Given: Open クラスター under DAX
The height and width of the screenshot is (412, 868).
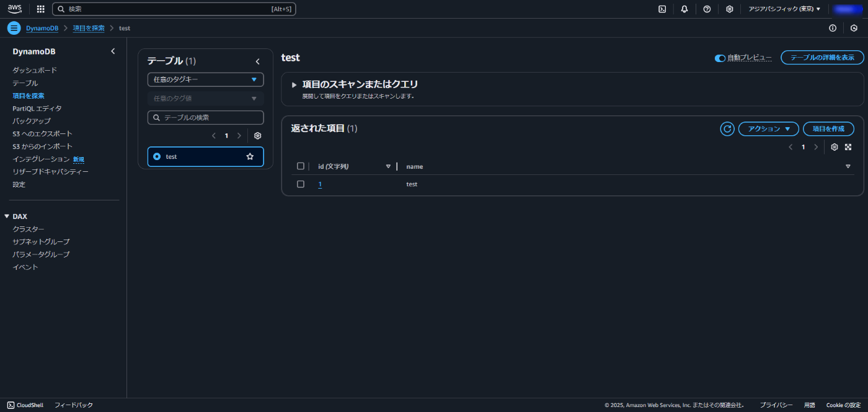Looking at the screenshot, I should click(x=29, y=229).
